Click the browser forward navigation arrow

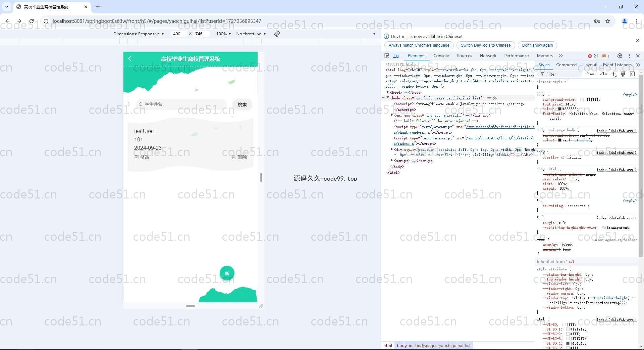19,21
